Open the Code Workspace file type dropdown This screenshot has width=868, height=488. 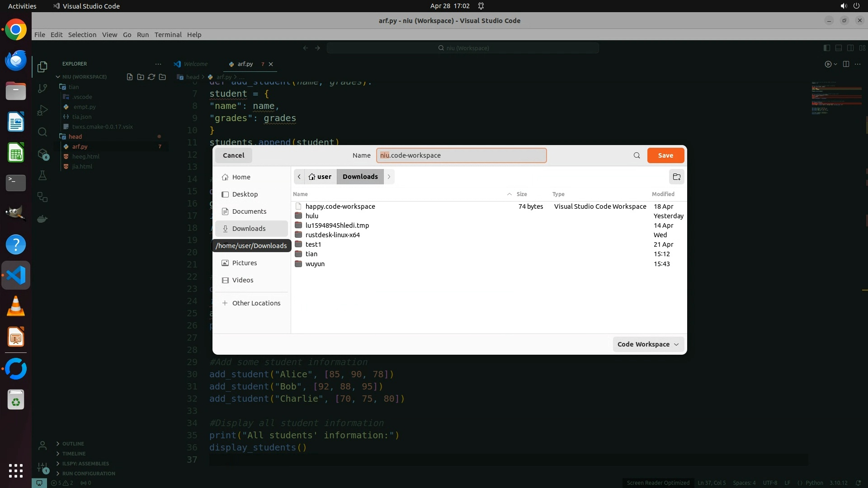(648, 344)
